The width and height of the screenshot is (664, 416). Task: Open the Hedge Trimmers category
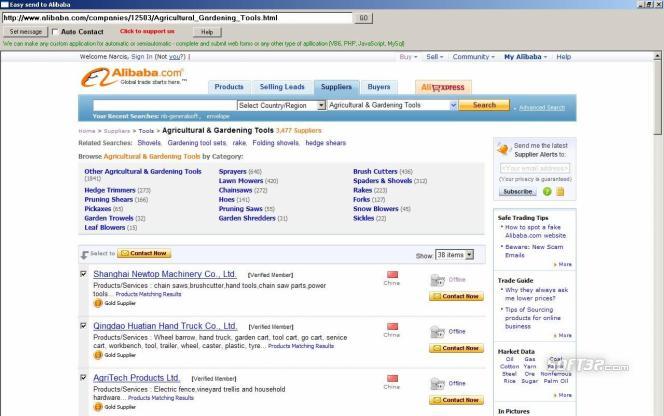110,190
